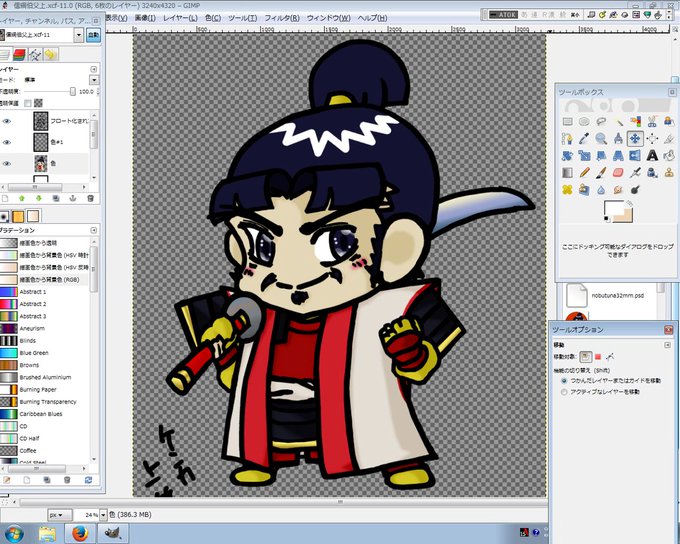Set move target to layer
680x544 pixels.
pos(585,357)
